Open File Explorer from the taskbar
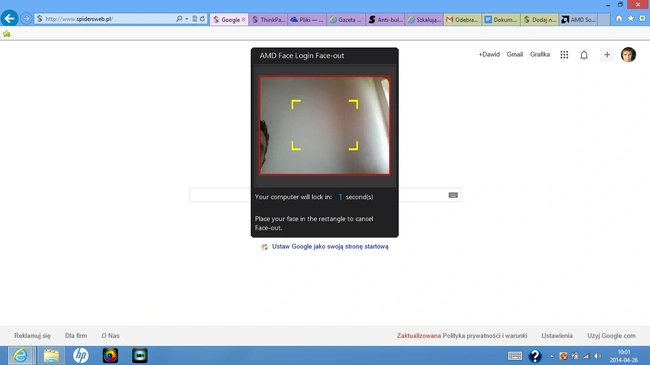The height and width of the screenshot is (365, 650). tap(51, 355)
